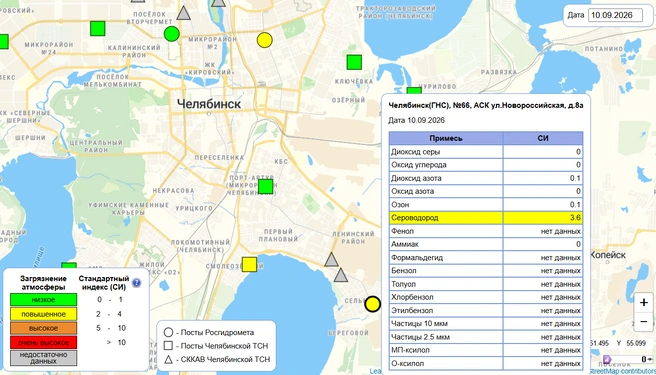656x375 pixels.
Task: Click the yellow 'повышенное' legend swatch
Action: point(44,314)
